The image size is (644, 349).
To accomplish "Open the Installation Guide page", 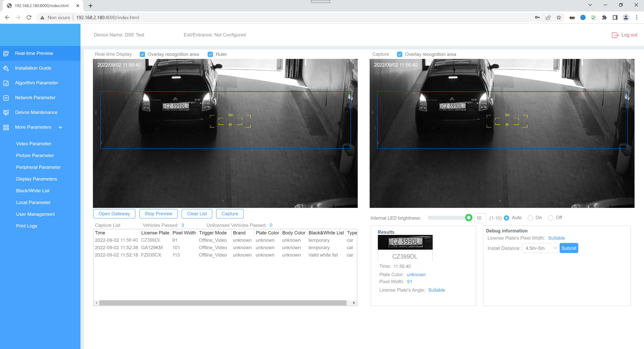I will pyautogui.click(x=33, y=68).
